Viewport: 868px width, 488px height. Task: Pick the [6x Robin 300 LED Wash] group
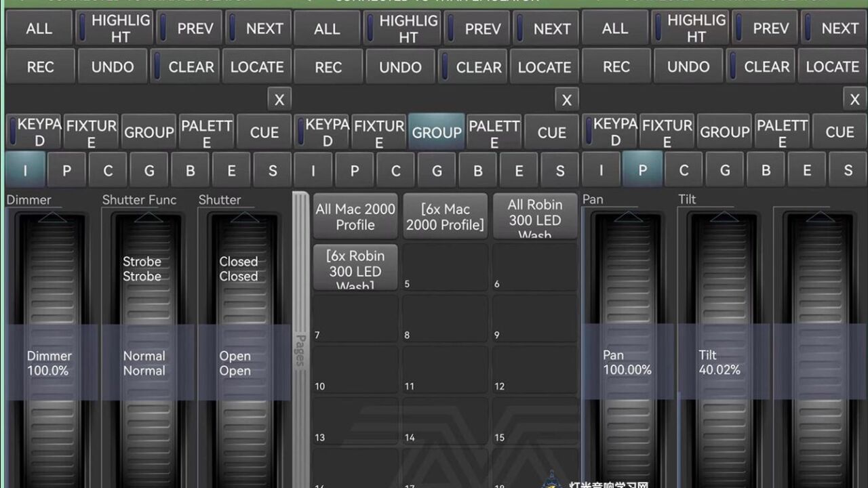click(355, 268)
